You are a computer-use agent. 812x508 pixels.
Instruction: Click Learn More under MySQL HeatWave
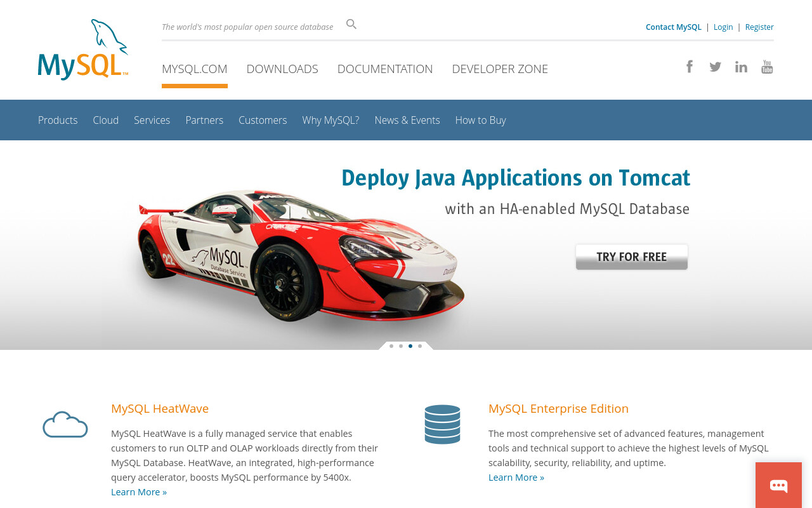(139, 492)
